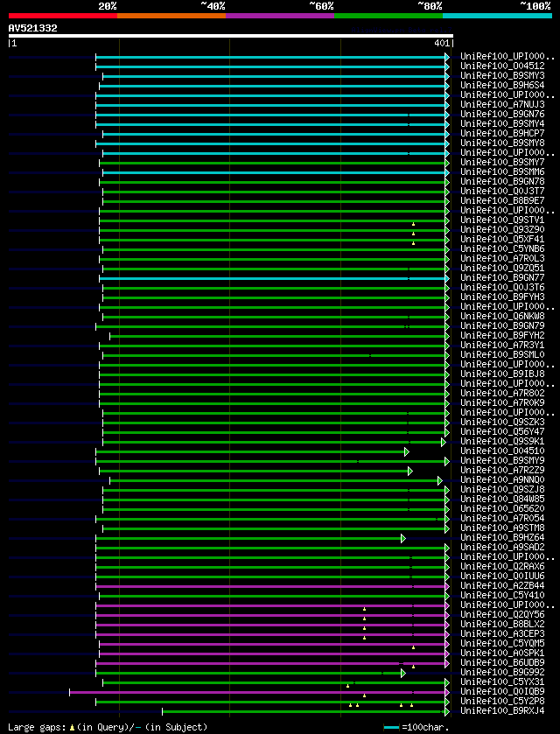Select the UniRef100_Q5XF41 label

502,239
